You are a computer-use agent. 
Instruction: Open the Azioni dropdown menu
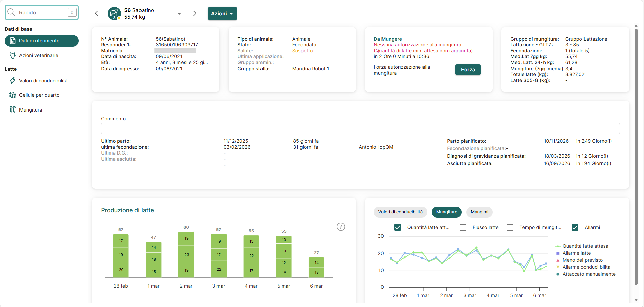222,14
